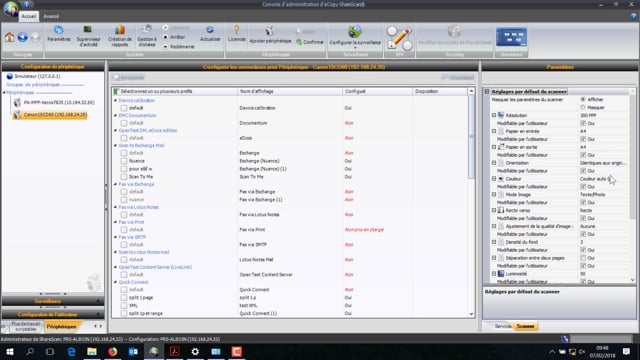Image resolution: width=640 pixels, height=360 pixels.
Task: Open Outlook from the taskbar
Action: [x=133, y=351]
